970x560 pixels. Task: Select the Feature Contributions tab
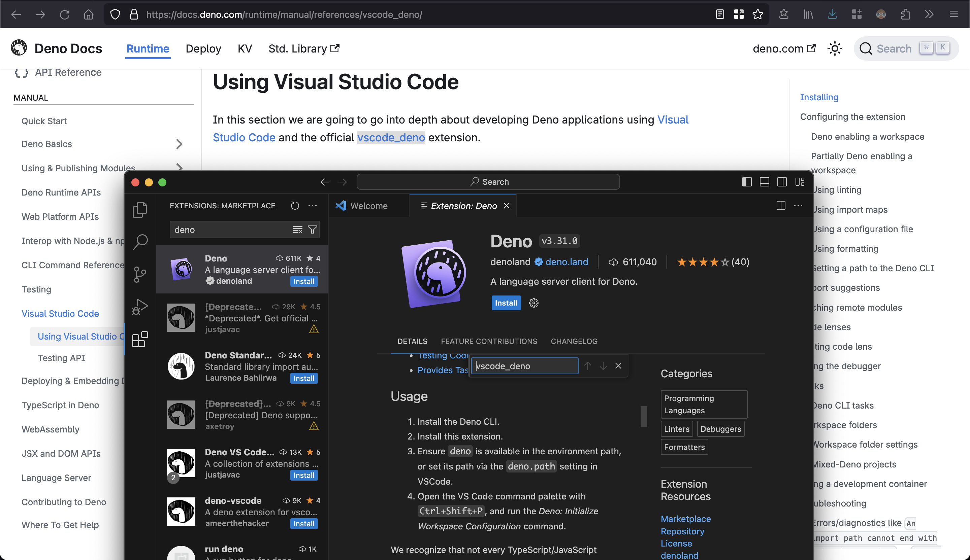489,341
